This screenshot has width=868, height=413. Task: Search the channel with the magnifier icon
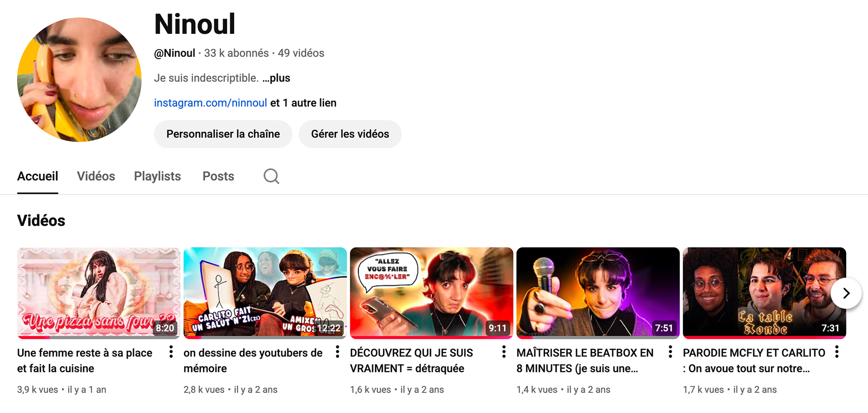pyautogui.click(x=271, y=176)
